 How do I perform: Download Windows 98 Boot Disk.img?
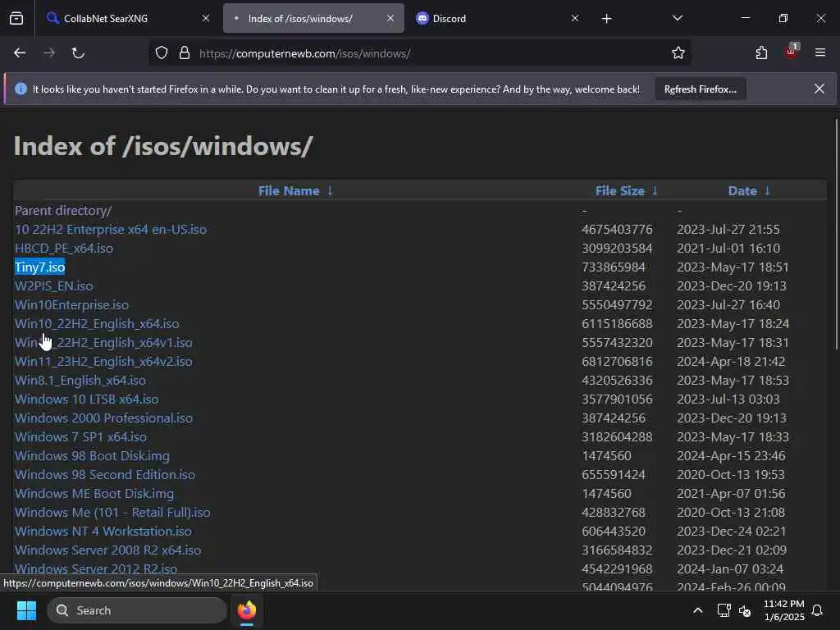click(92, 455)
